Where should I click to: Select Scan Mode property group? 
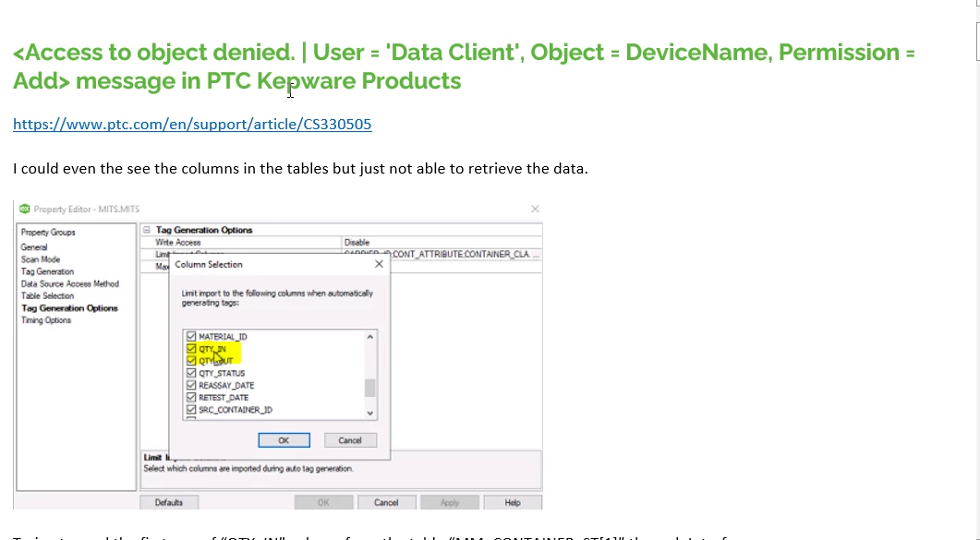41,259
